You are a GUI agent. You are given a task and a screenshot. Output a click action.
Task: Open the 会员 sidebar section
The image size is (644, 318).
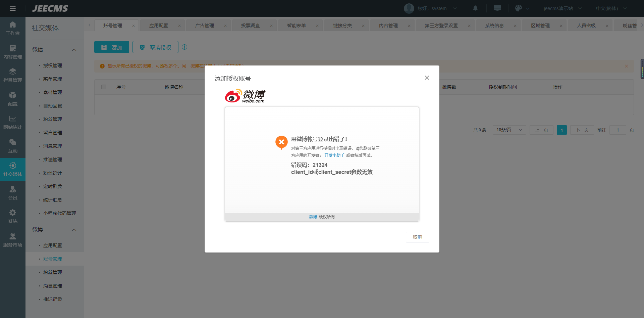[13, 193]
